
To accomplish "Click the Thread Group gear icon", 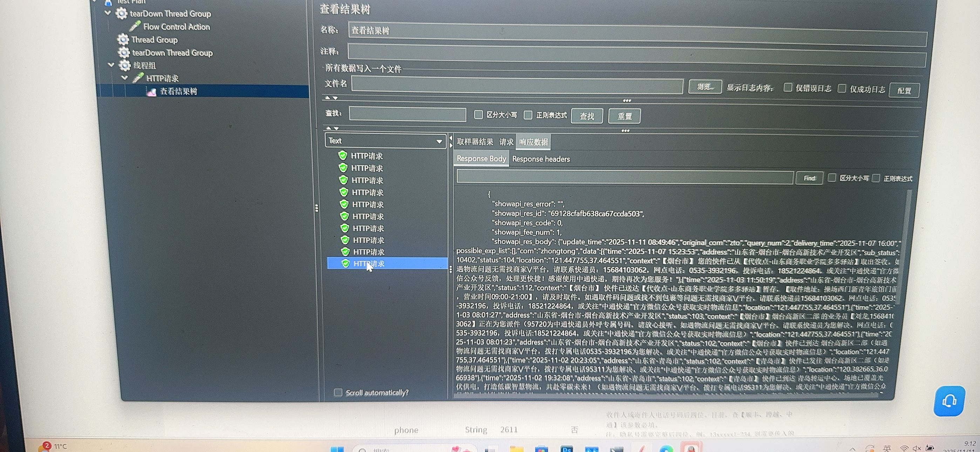I will coord(123,39).
